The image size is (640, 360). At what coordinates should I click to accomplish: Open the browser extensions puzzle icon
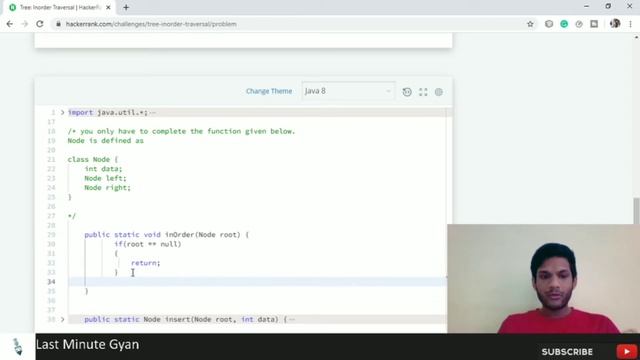click(594, 24)
